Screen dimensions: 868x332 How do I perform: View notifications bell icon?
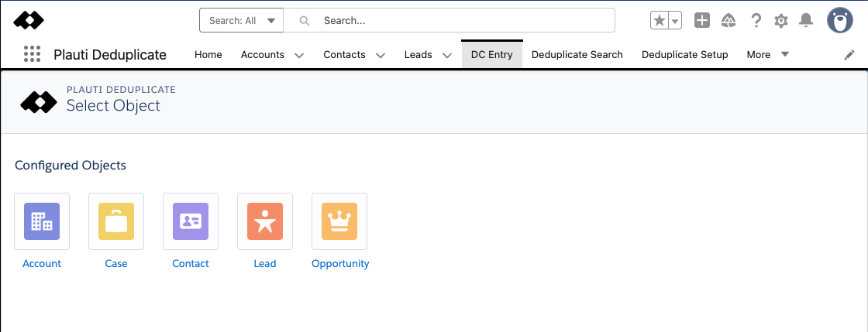(x=806, y=20)
